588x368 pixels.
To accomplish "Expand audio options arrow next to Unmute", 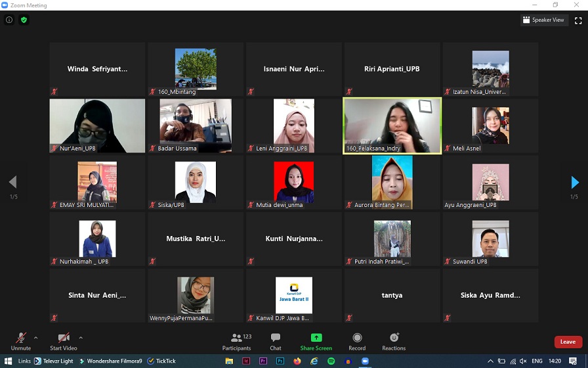I will (35, 337).
